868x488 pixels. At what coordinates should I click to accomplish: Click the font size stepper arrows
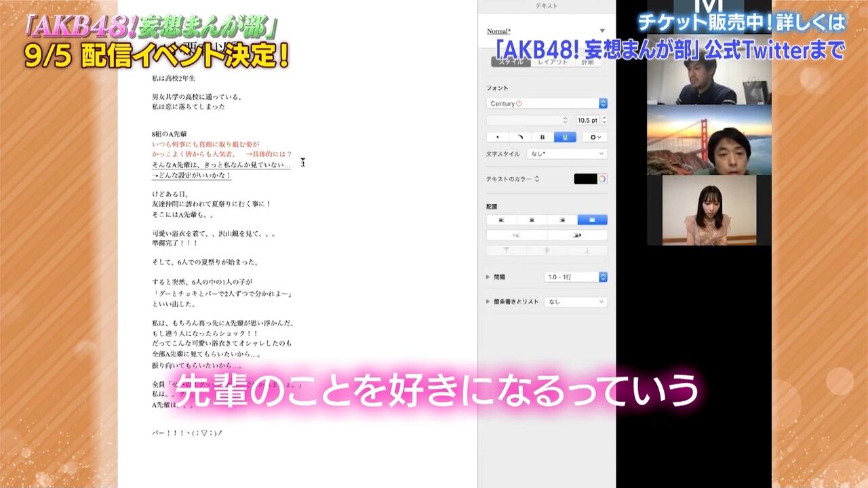[604, 120]
